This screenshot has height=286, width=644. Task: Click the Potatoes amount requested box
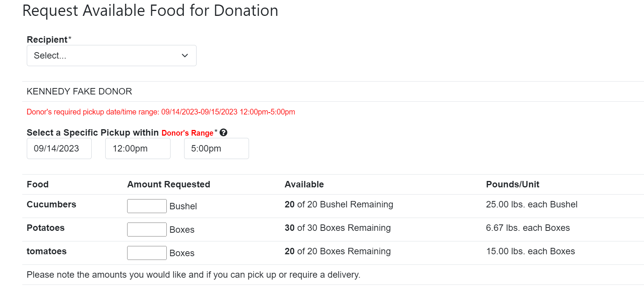147,229
